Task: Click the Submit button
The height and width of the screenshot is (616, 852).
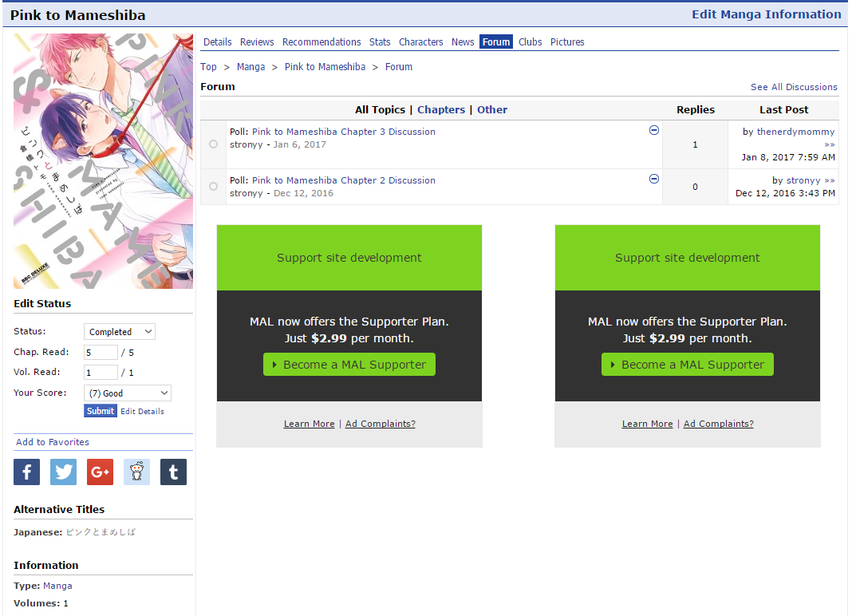Action: 101,411
